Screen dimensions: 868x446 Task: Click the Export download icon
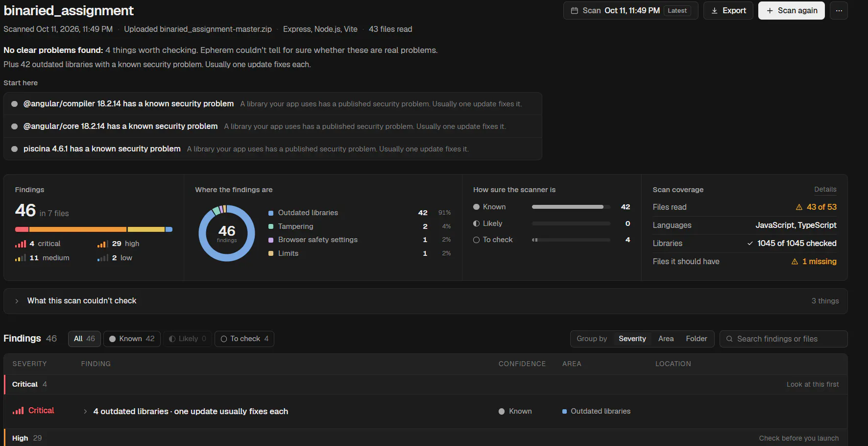(x=714, y=11)
